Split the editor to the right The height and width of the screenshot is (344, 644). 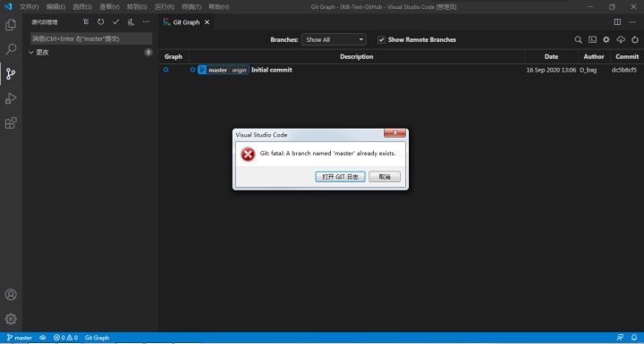coord(617,22)
